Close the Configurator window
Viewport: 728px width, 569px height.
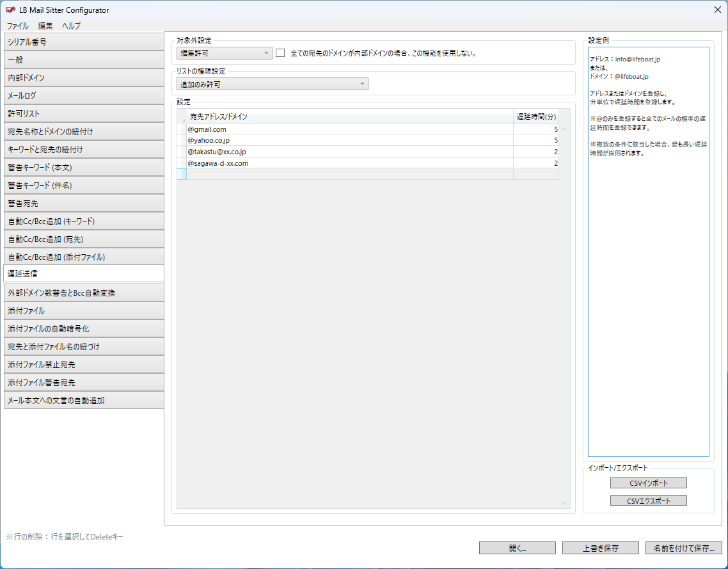pyautogui.click(x=717, y=10)
